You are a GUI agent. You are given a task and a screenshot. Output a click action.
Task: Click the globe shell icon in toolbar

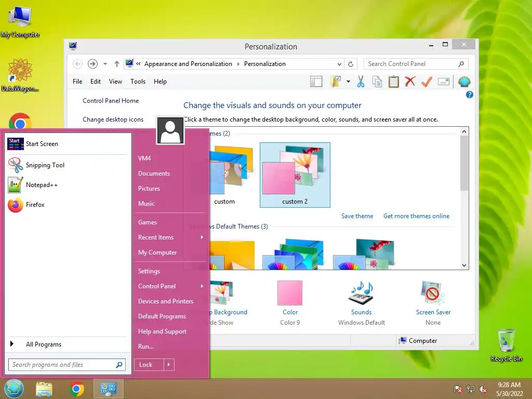coord(464,82)
